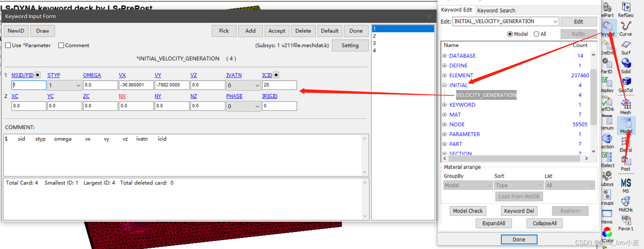The width and height of the screenshot is (644, 249).
Task: Collapse the INITIAL tree node
Action: (x=444, y=85)
